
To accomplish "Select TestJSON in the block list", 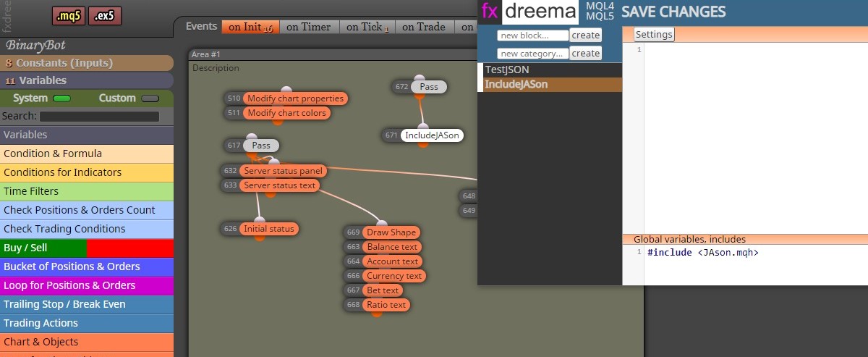I will (553, 70).
